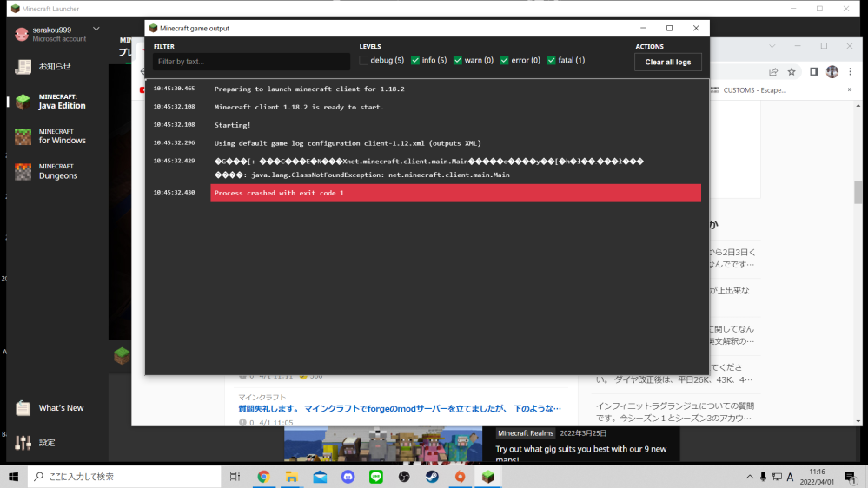Screen dimensions: 868x488
Task: Click the taskbar search box
Action: coord(124,477)
